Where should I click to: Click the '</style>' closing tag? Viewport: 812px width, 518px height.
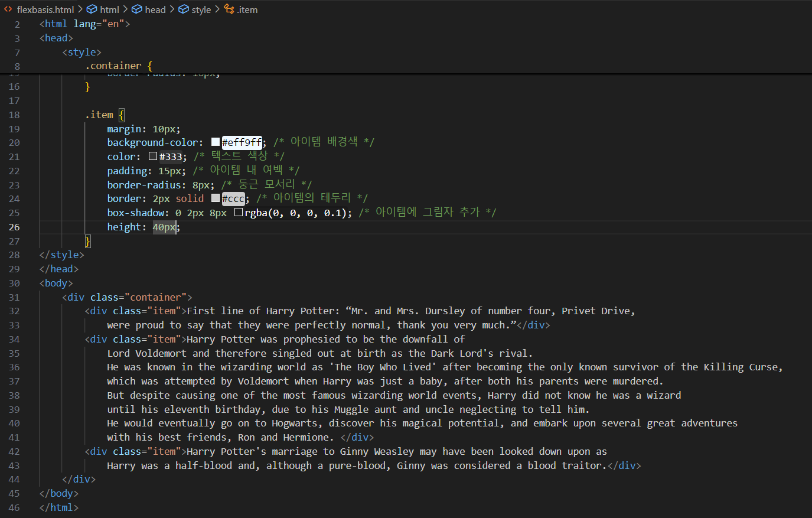click(x=62, y=255)
